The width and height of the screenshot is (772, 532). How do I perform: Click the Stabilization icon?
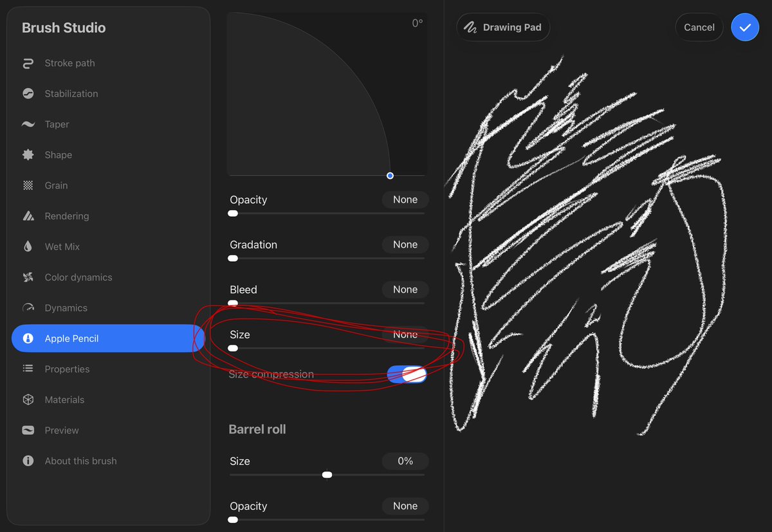click(x=28, y=93)
